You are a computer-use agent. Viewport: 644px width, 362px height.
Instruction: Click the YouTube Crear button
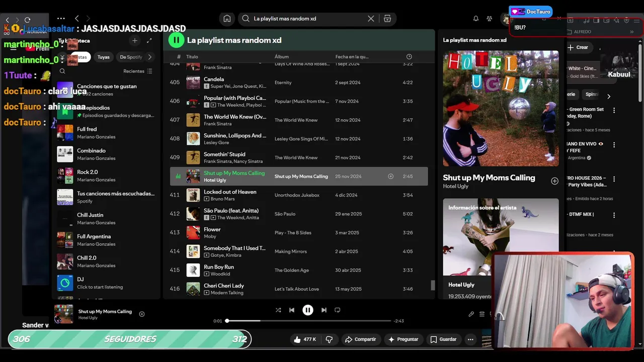pyautogui.click(x=578, y=47)
